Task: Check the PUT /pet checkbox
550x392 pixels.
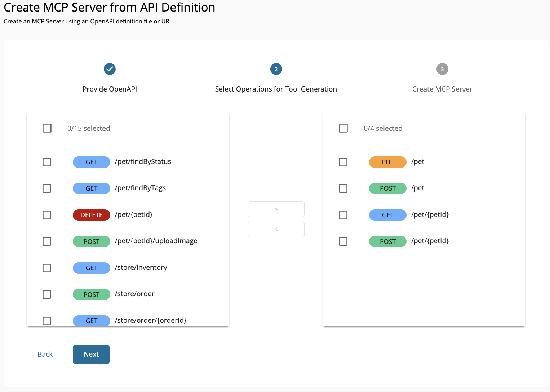Action: (343, 162)
